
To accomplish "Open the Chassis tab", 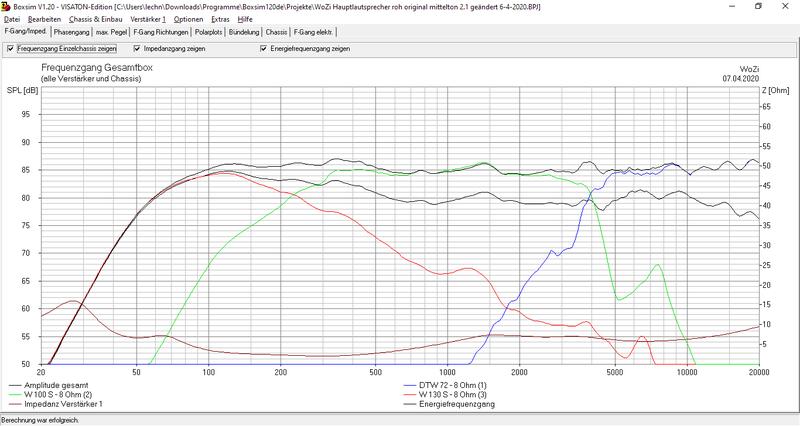I will (x=276, y=32).
